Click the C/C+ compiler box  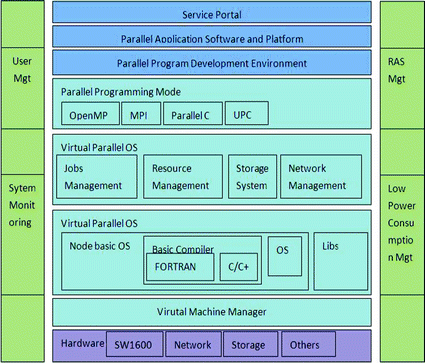click(x=239, y=267)
